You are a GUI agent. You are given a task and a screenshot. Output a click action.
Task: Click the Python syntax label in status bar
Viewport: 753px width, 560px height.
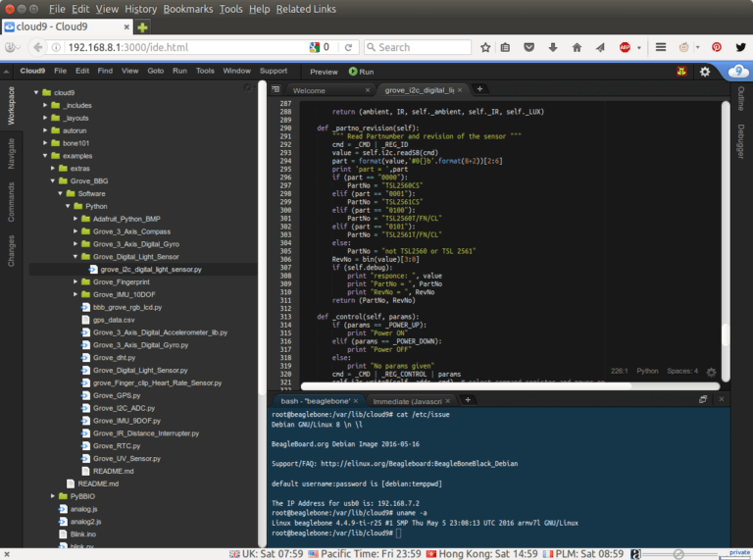647,371
